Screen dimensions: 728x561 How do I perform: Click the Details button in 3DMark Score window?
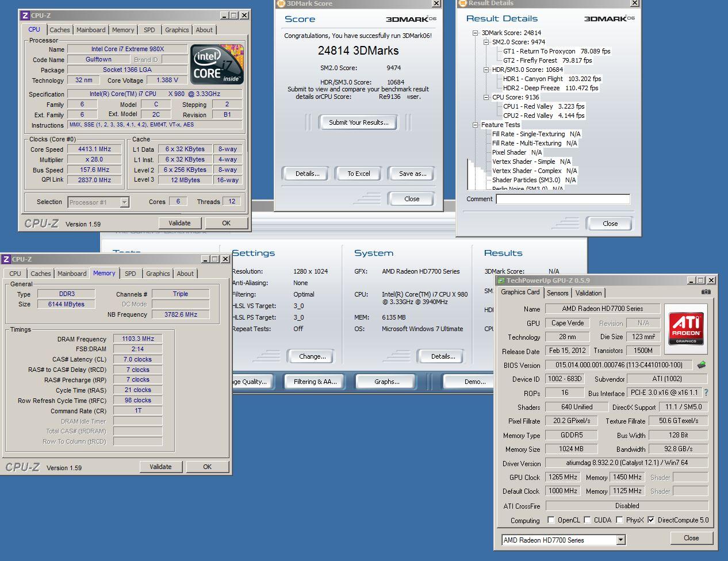point(307,173)
